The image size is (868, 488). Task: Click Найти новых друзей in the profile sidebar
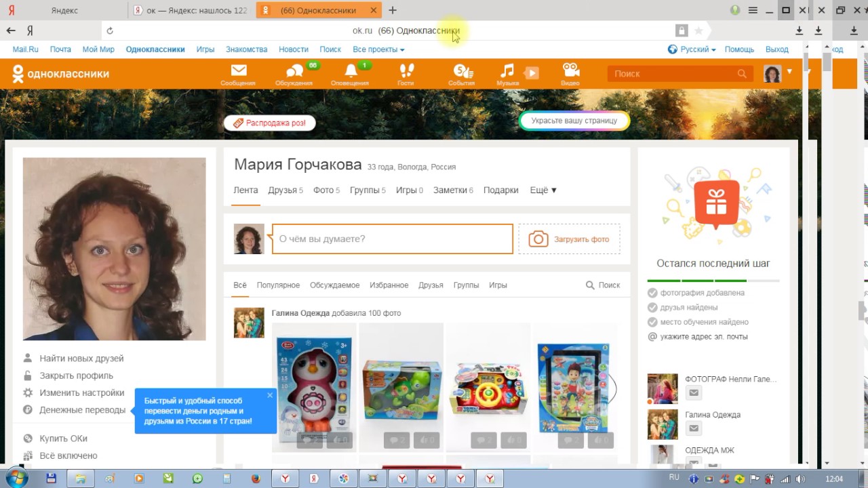click(81, 359)
